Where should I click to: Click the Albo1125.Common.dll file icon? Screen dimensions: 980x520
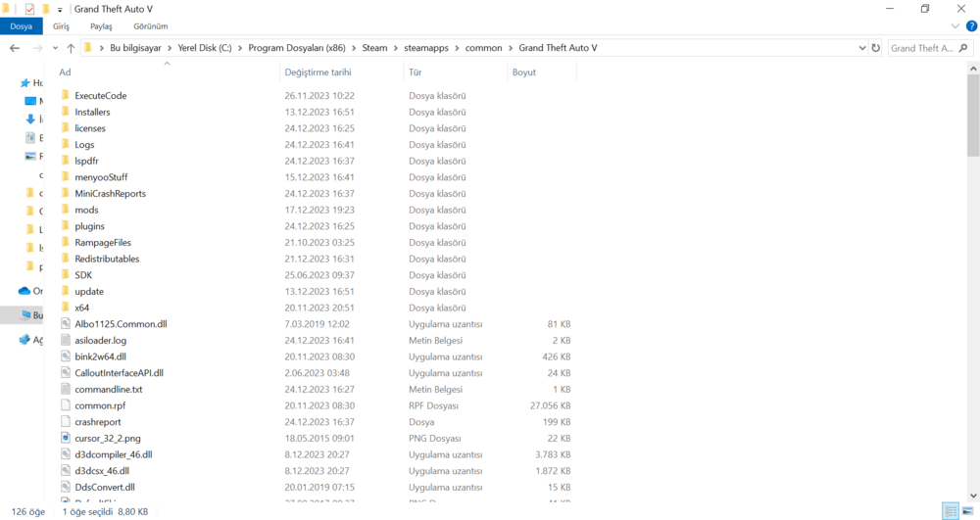(x=65, y=323)
